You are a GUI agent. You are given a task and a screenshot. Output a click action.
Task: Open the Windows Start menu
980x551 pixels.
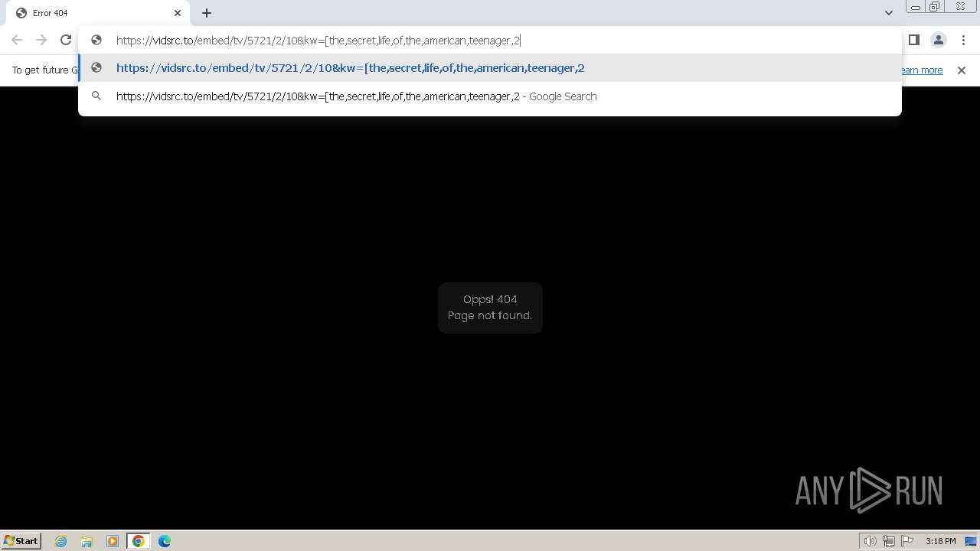point(21,541)
